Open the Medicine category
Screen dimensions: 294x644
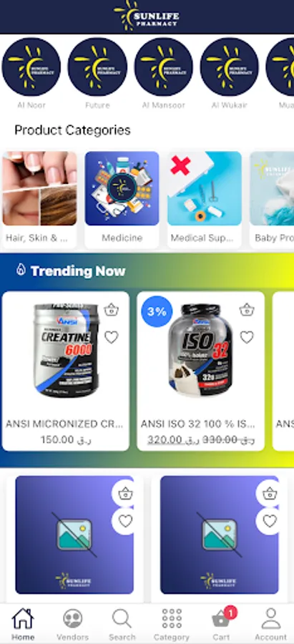122,200
